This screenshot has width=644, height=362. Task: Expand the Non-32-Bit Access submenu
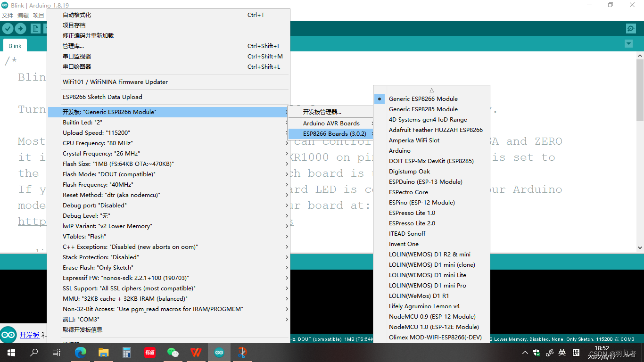169,309
